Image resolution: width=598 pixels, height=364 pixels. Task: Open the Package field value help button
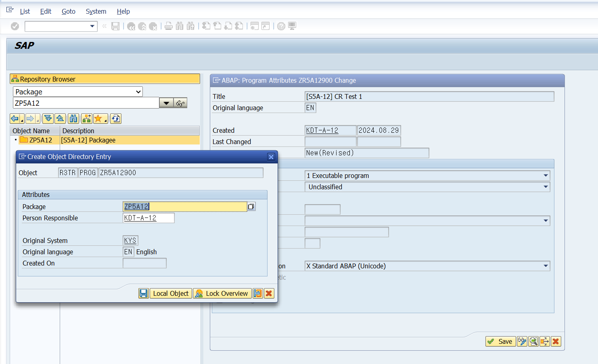pyautogui.click(x=251, y=207)
